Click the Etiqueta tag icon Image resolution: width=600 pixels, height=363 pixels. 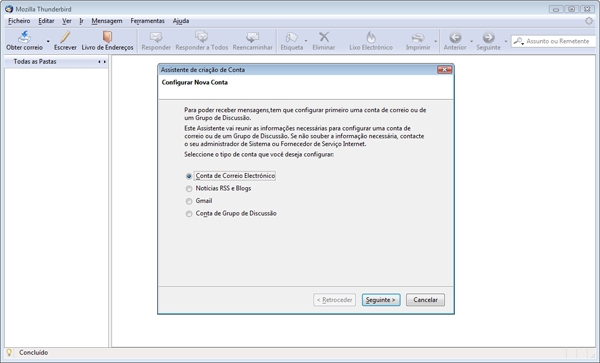[292, 37]
